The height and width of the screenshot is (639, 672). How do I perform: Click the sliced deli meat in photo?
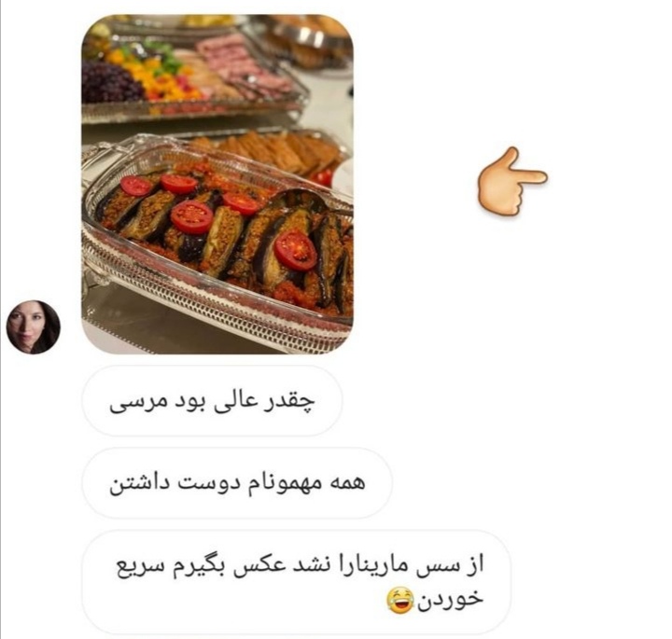[242, 64]
